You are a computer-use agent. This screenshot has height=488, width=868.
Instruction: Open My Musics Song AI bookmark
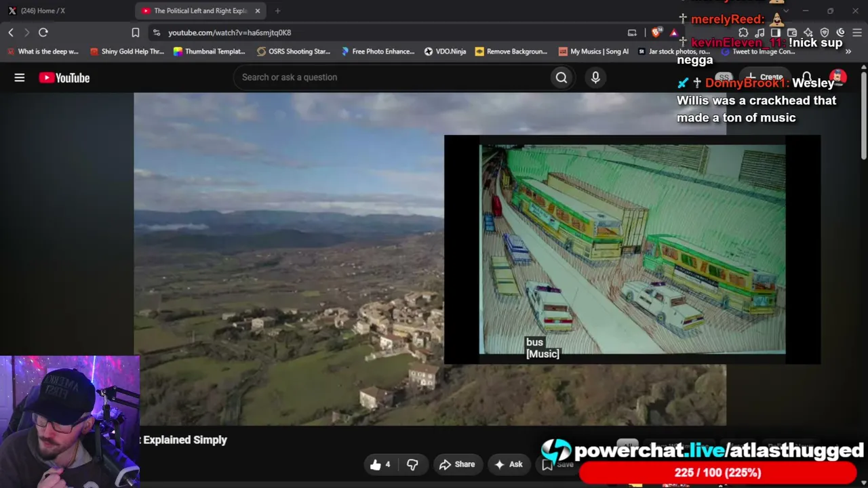tap(593, 52)
